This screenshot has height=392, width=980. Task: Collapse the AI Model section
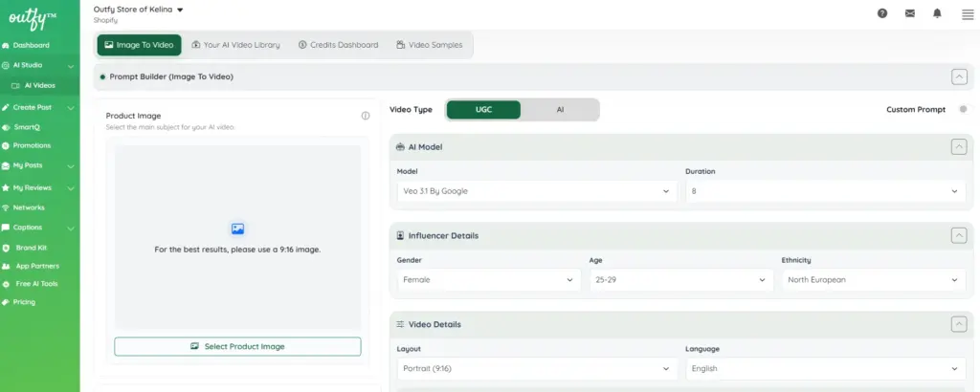959,146
